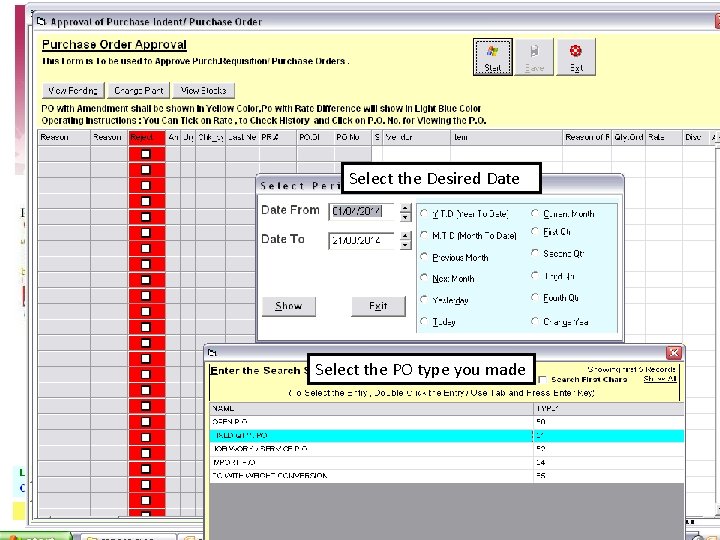Click Show in the Select Period dialog

tap(288, 306)
